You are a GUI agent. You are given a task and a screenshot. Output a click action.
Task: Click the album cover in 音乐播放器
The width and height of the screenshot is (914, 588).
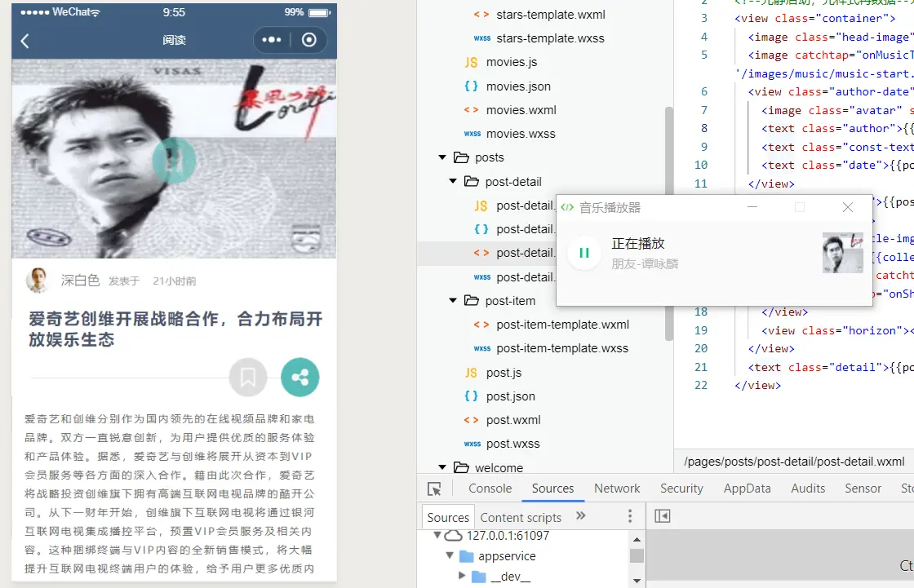coord(842,253)
